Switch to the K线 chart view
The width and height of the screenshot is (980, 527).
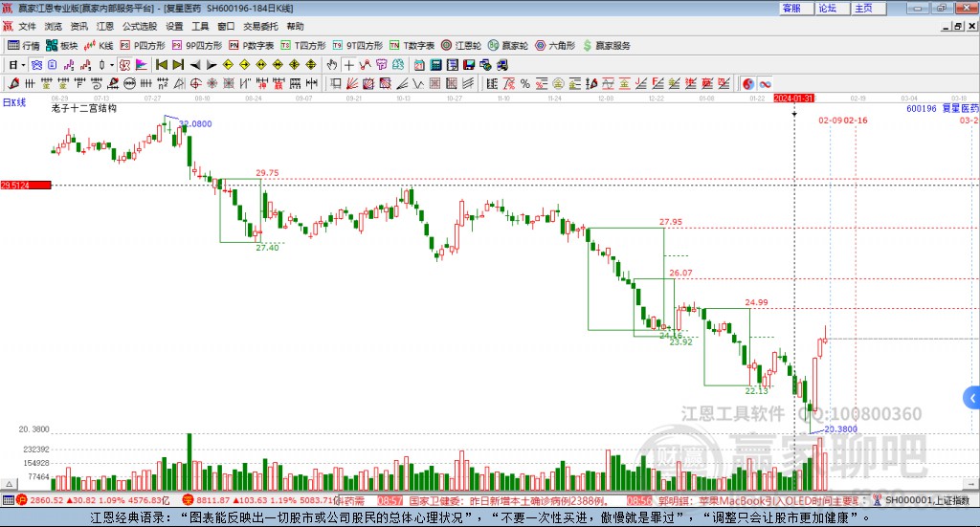(x=99, y=46)
